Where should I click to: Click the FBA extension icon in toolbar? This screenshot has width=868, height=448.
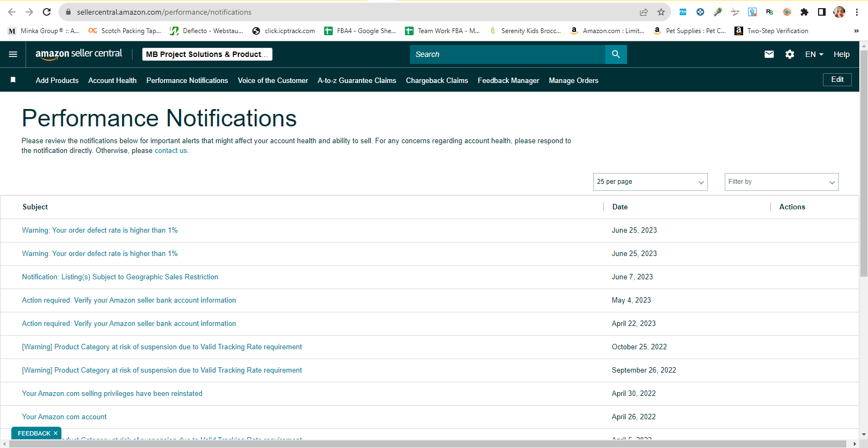click(x=683, y=12)
